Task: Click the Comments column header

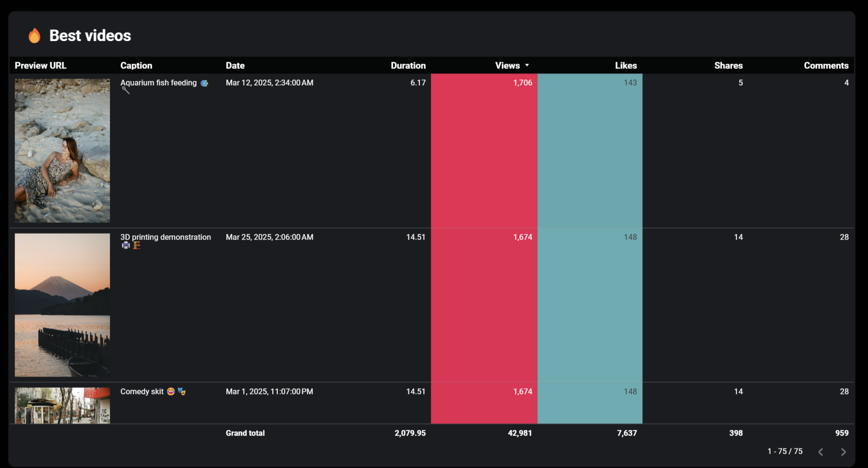Action: tap(826, 65)
